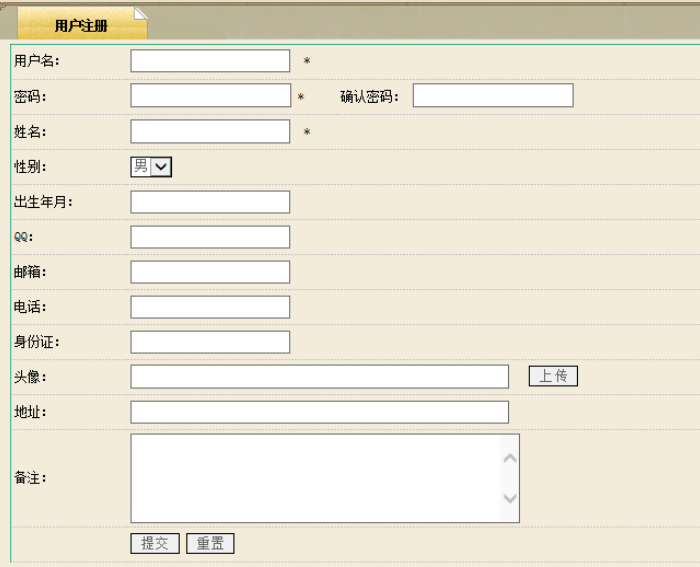Click the 邮箱 input field

coord(210,272)
